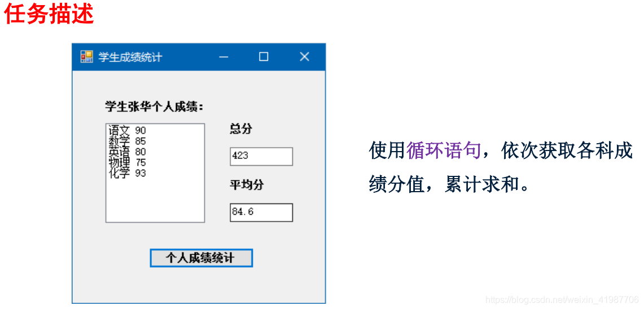
Task: Maximize the 学生成绩统计 window
Action: (264, 57)
